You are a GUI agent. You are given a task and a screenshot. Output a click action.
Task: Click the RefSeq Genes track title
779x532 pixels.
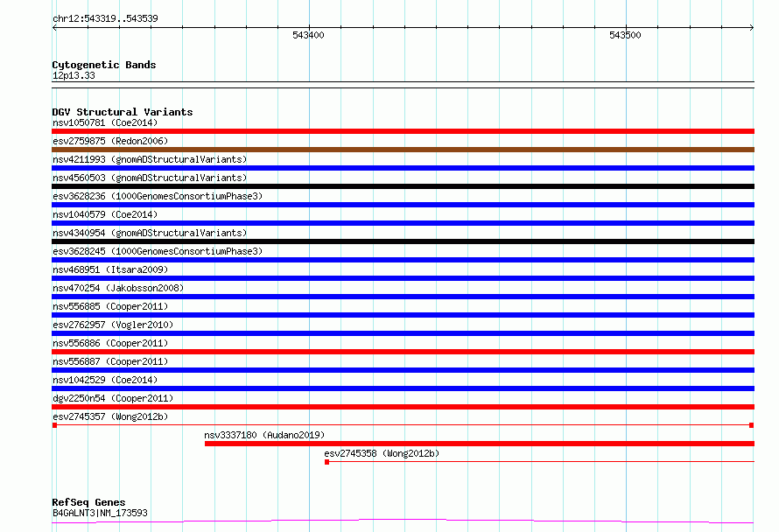(x=88, y=502)
